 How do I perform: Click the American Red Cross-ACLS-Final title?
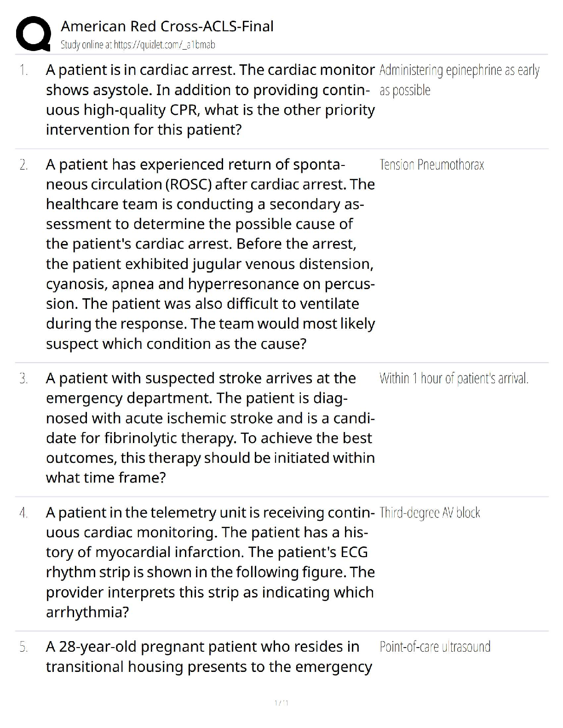pyautogui.click(x=167, y=26)
